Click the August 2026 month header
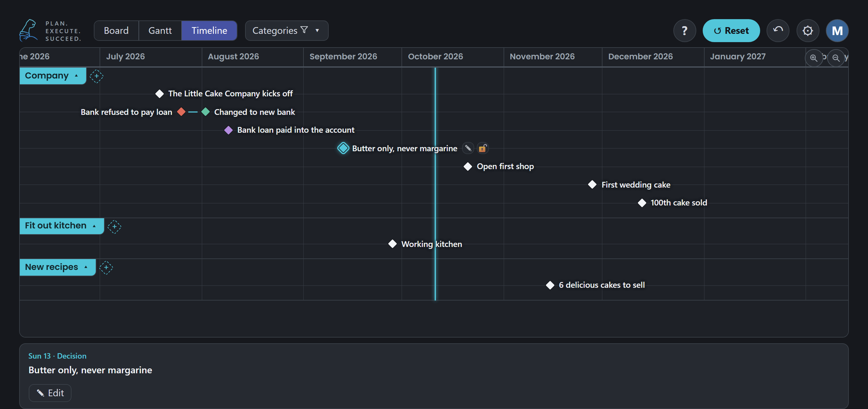 [x=233, y=56]
